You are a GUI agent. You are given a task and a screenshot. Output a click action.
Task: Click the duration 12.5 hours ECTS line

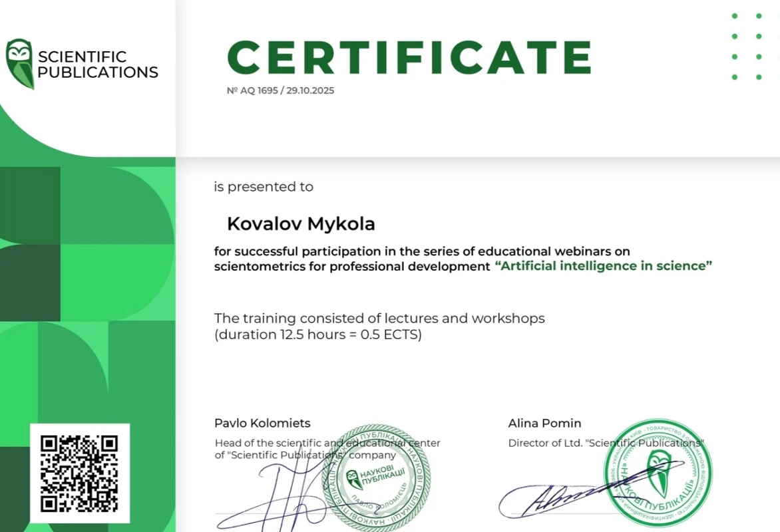pos(318,334)
